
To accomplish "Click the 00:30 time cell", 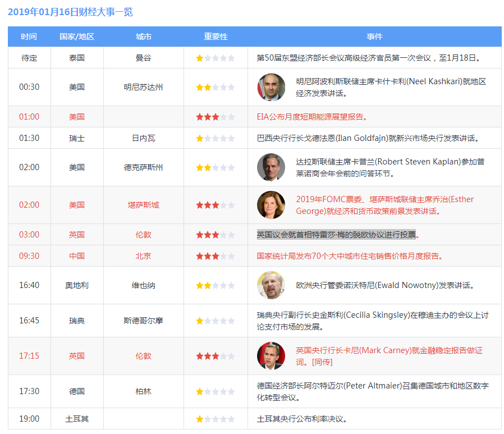I will [29, 87].
